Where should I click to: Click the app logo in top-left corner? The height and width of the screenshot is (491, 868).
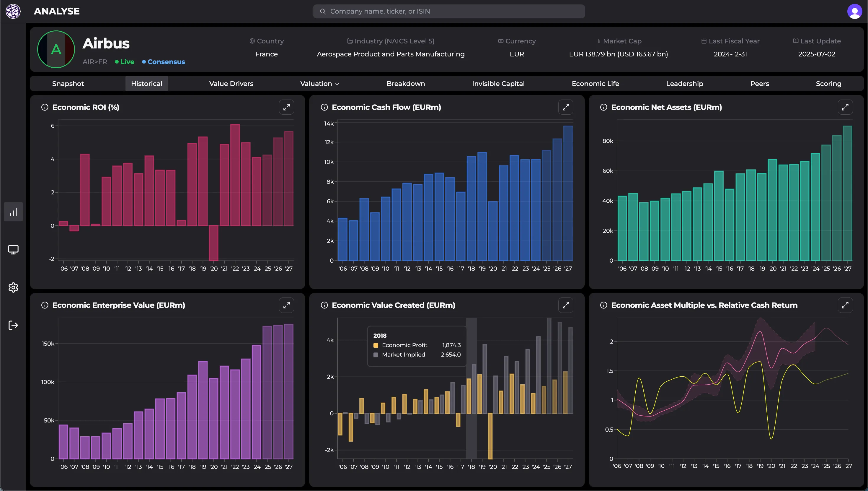(13, 11)
